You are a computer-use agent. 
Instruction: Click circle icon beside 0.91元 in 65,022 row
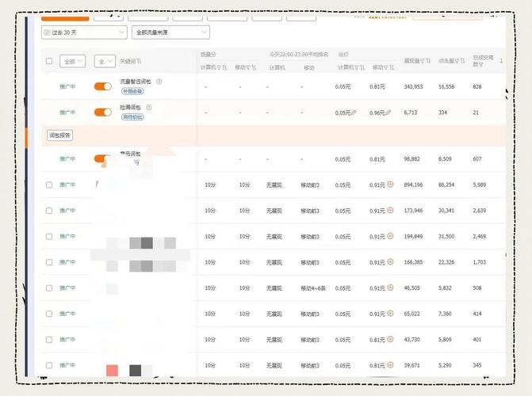click(390, 314)
